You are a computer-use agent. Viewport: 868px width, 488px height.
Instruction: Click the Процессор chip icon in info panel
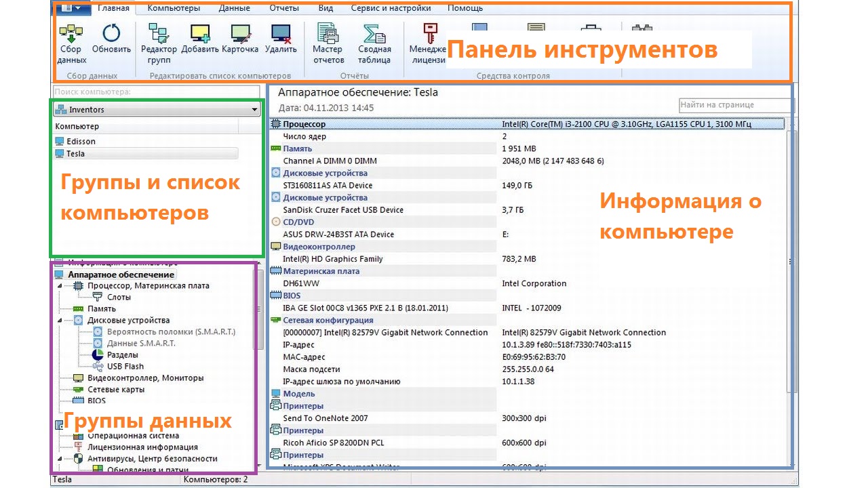coord(275,124)
